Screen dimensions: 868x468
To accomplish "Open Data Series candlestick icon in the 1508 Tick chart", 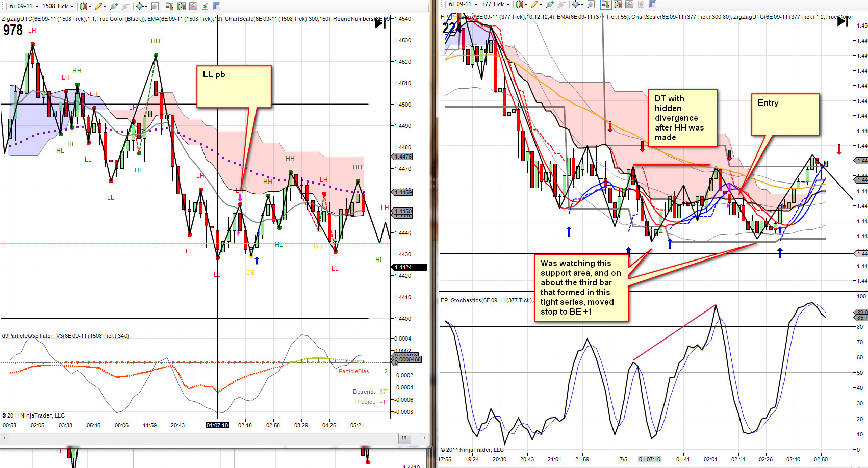I will [x=181, y=6].
